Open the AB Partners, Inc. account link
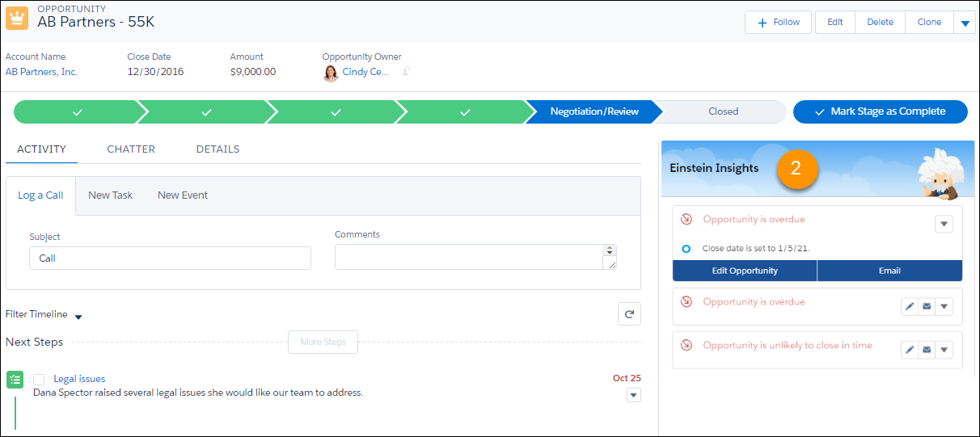Screen dimensions: 980x437 click(41, 72)
